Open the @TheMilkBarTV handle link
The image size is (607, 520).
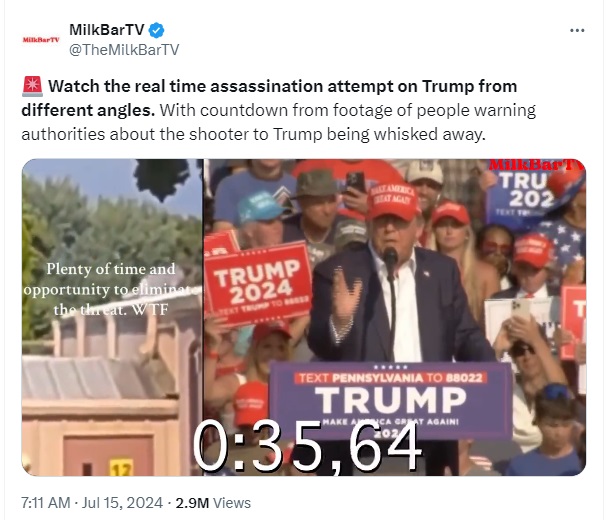coord(124,50)
